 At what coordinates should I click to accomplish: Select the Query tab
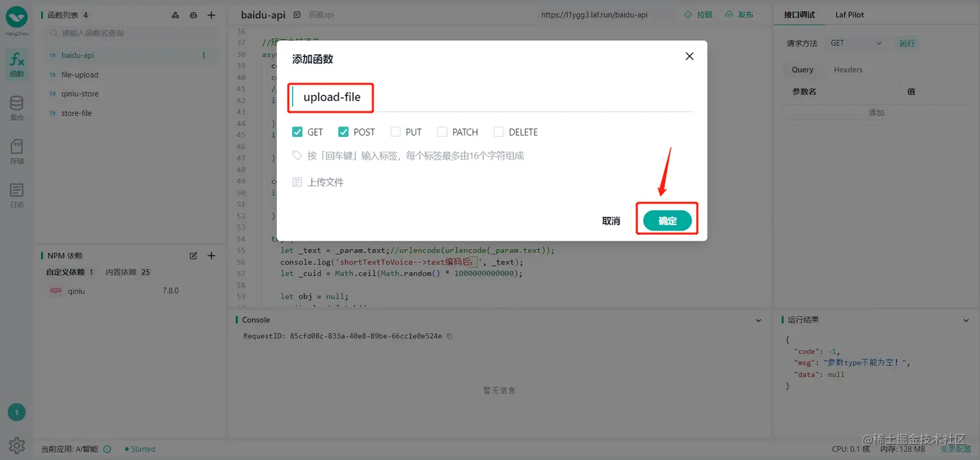point(802,69)
